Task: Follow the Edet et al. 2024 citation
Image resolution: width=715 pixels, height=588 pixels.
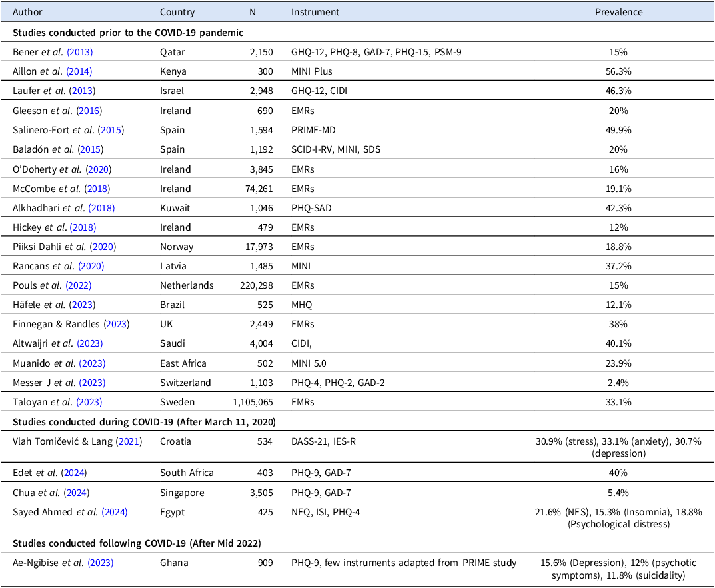Action: point(71,473)
